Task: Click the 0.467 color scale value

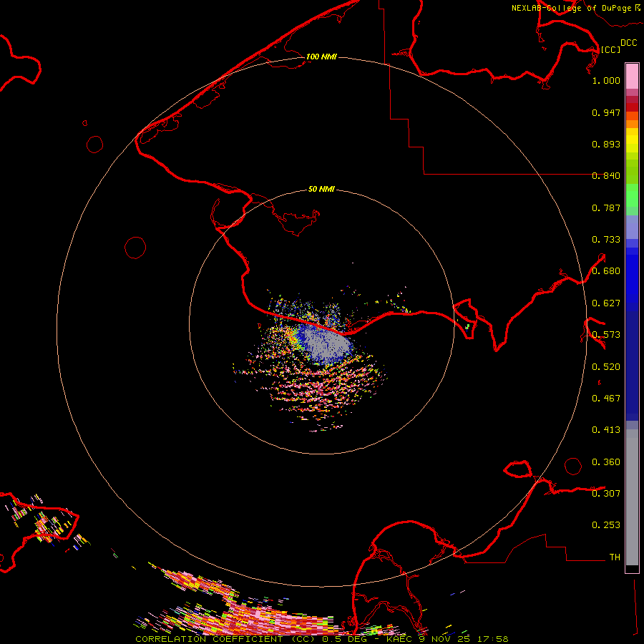Action: pos(606,399)
